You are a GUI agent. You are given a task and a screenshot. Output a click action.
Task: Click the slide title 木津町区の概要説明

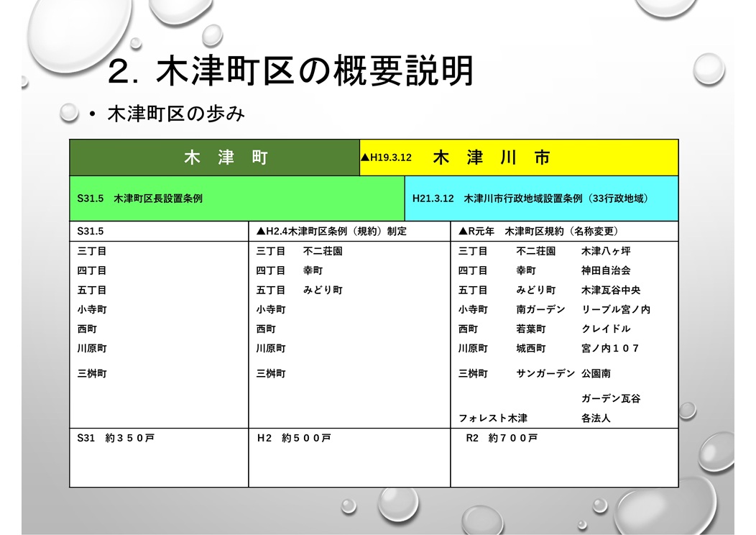[290, 71]
